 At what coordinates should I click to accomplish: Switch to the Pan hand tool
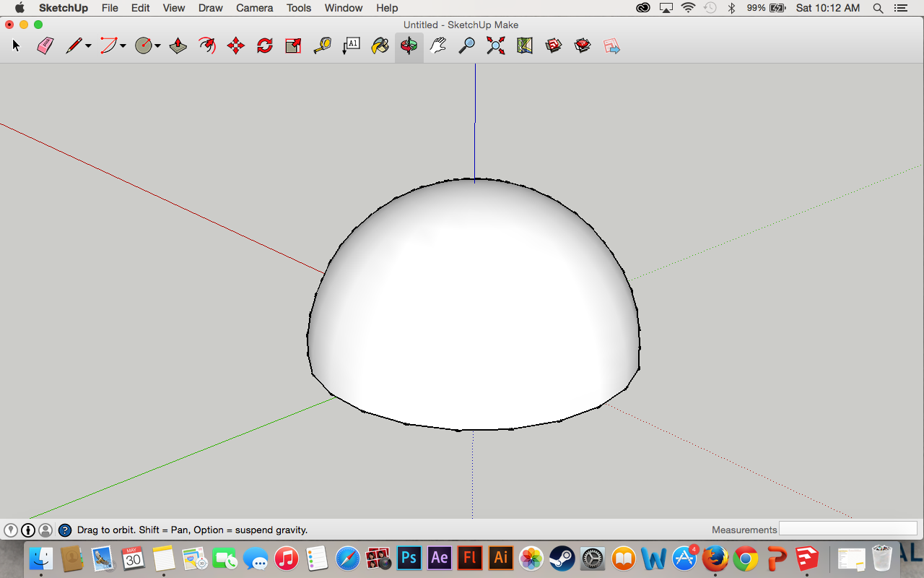click(x=437, y=45)
